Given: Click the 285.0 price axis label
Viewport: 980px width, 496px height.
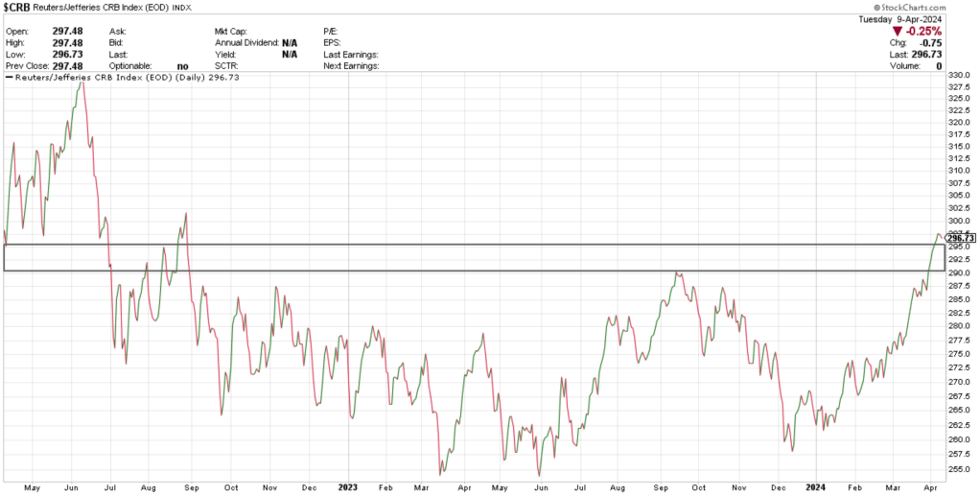Looking at the screenshot, I should pyautogui.click(x=960, y=299).
